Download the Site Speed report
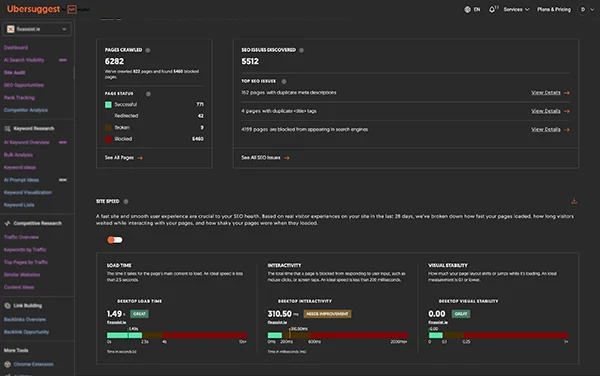 574,201
